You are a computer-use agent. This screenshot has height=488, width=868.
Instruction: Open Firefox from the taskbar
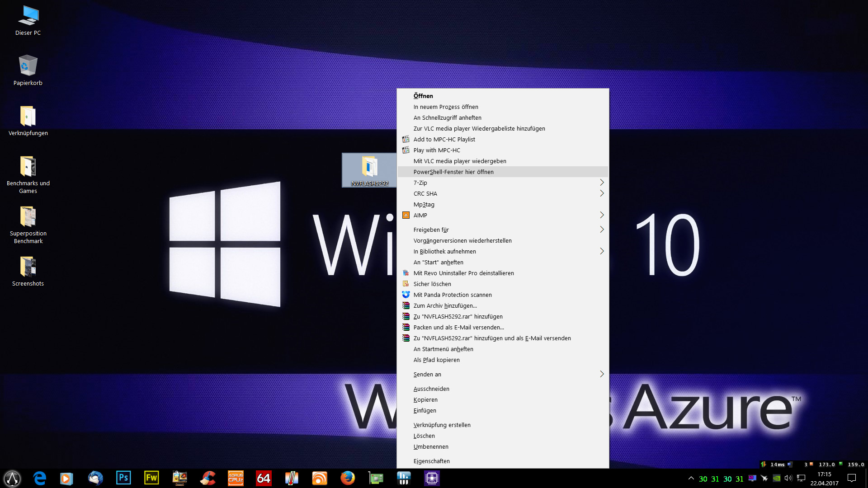[x=348, y=478]
